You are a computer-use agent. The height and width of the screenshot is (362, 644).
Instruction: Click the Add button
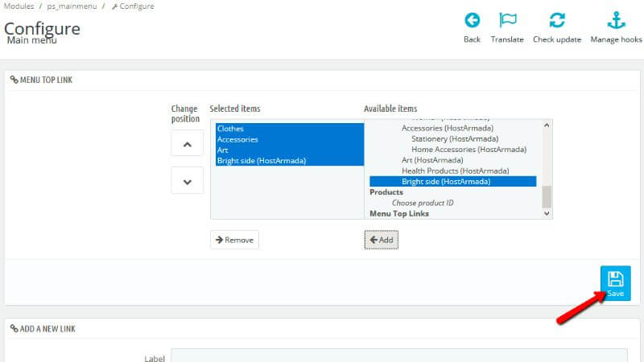click(x=381, y=240)
